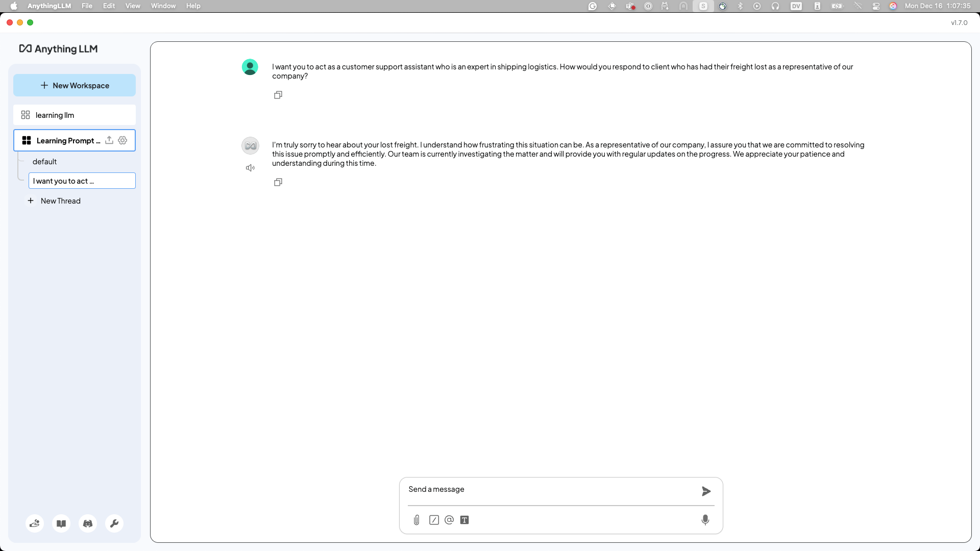Click the copy icon below user message
The image size is (980, 551).
point(278,94)
